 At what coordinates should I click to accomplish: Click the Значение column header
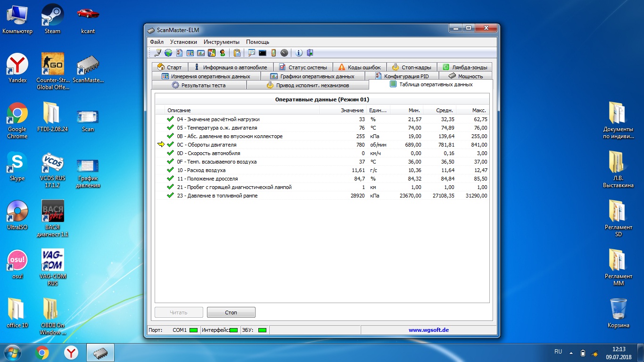click(x=352, y=110)
